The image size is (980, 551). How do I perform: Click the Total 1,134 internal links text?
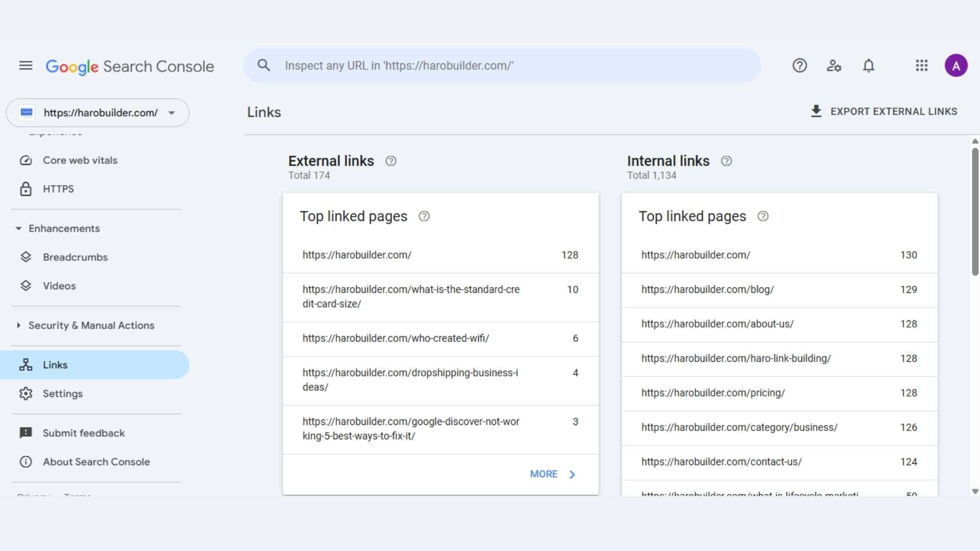651,176
